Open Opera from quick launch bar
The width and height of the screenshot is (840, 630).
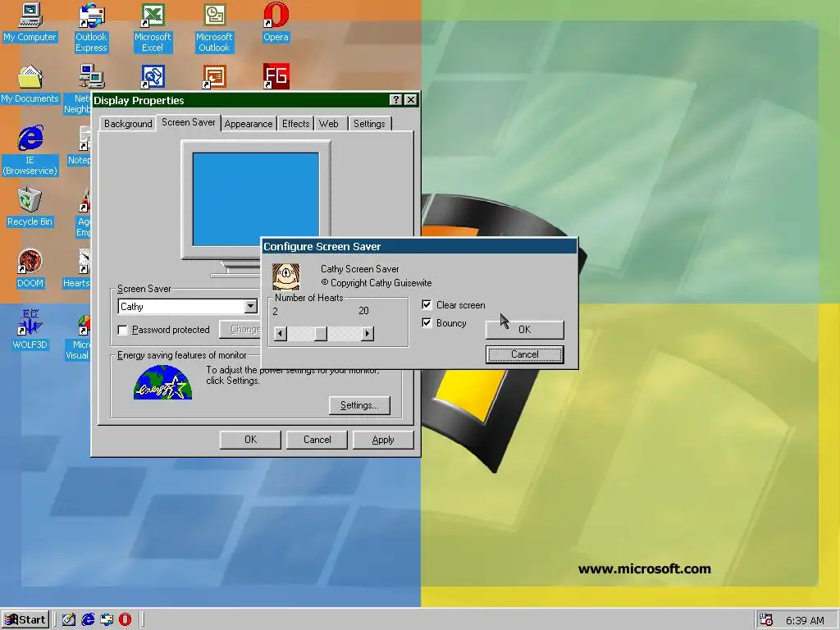point(125,619)
